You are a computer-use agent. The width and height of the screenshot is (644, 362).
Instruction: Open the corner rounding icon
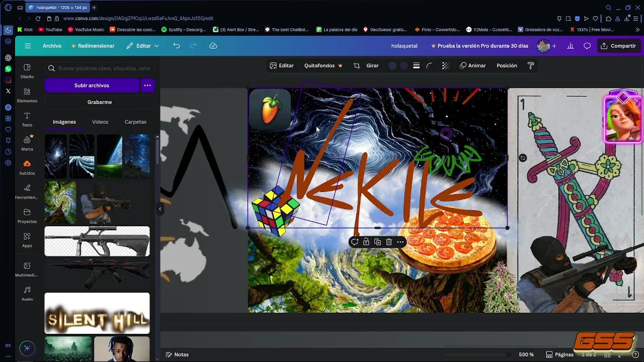pyautogui.click(x=430, y=65)
